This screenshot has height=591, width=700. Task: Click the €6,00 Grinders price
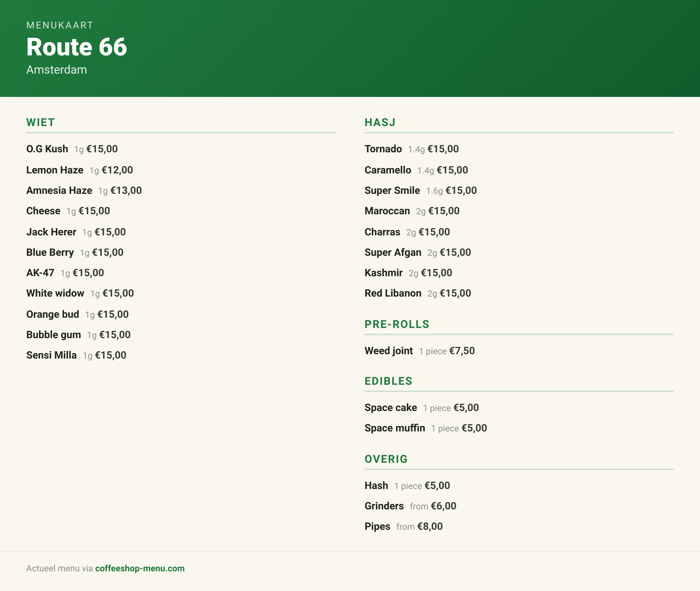(443, 506)
